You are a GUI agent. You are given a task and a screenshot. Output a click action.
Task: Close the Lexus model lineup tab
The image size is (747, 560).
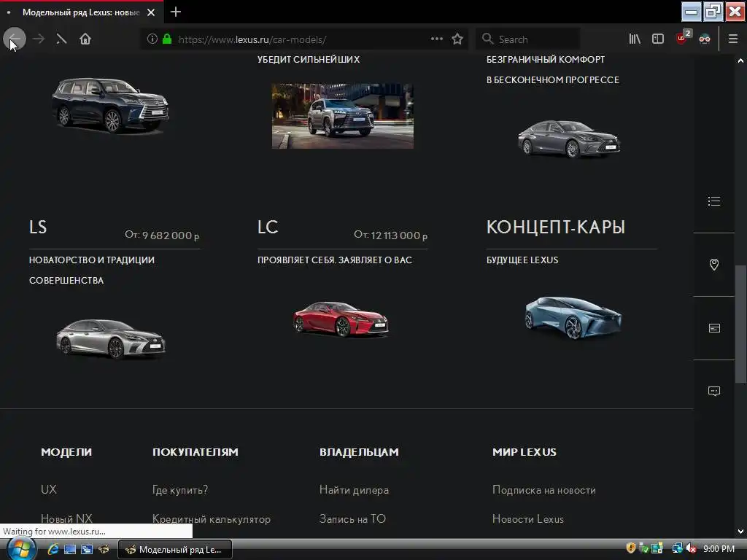point(151,12)
